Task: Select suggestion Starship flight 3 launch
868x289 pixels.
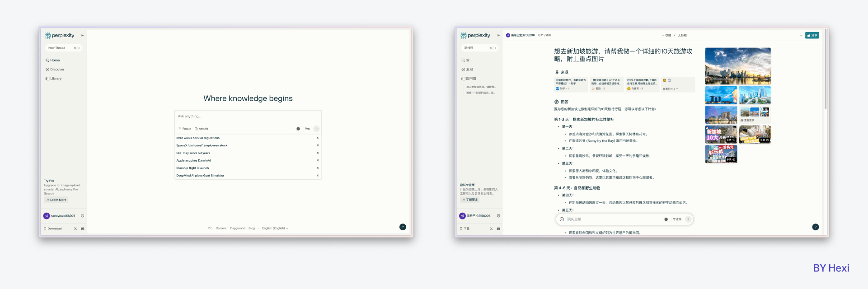Action: [x=248, y=168]
